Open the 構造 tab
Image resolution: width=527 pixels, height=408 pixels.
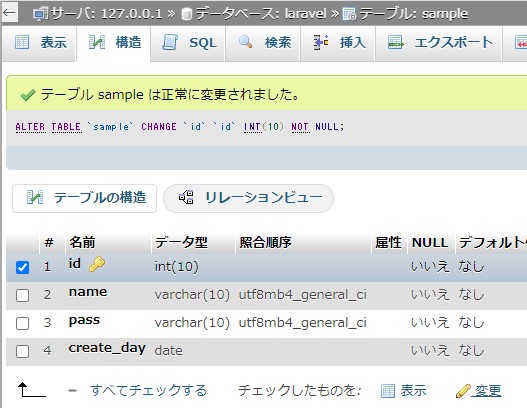[113, 43]
